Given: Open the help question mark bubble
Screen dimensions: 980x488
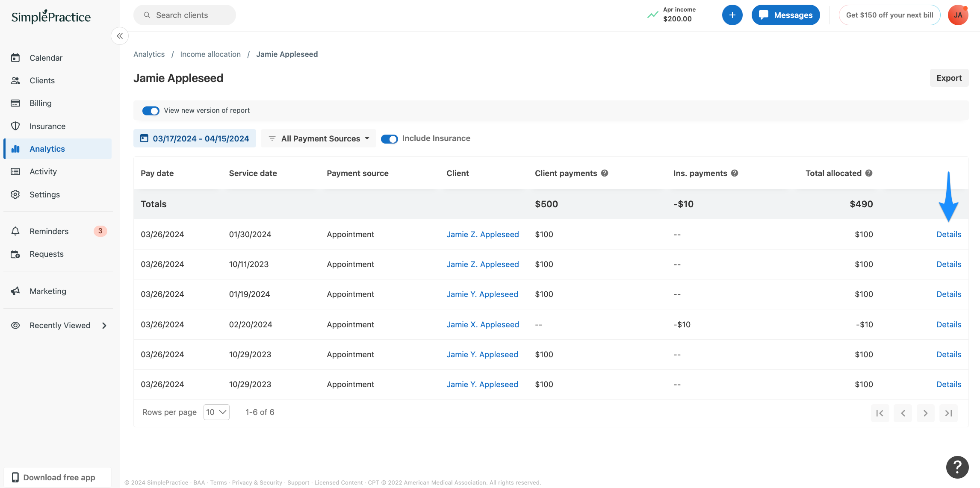Looking at the screenshot, I should [957, 467].
